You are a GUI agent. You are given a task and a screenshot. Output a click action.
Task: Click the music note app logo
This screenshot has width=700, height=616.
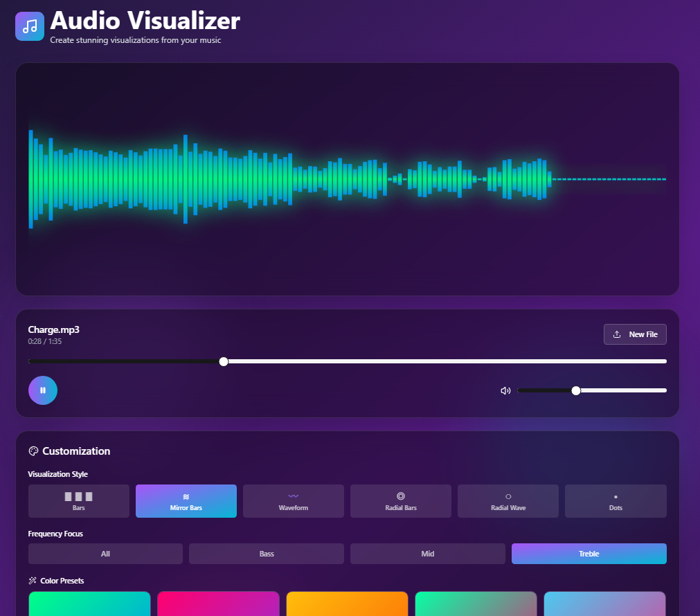click(30, 26)
